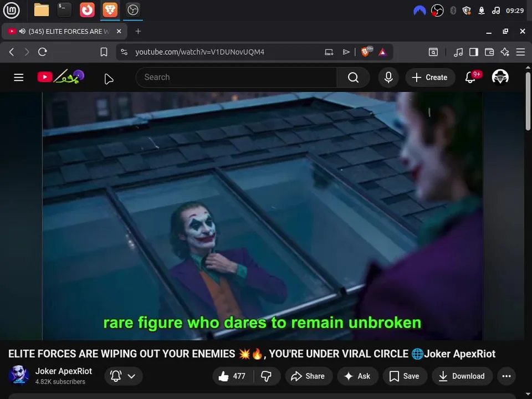
Task: Submit search with magnifier button
Action: [x=353, y=78]
